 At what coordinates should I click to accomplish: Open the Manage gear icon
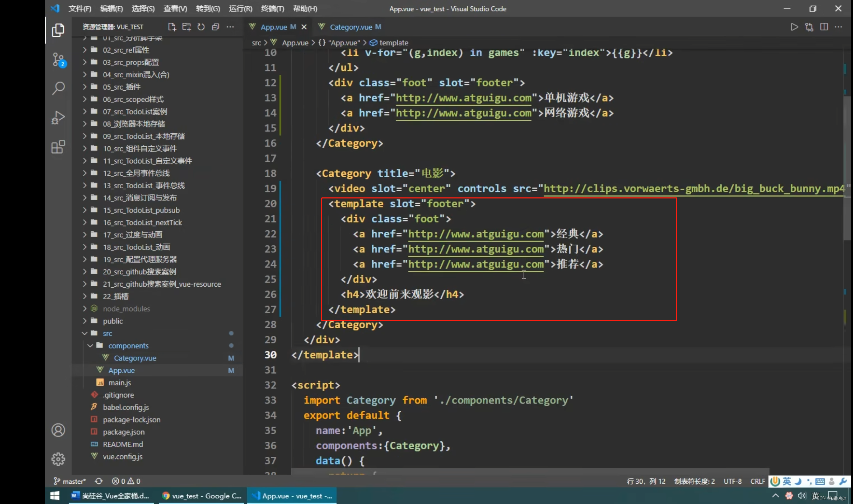pos(58,459)
